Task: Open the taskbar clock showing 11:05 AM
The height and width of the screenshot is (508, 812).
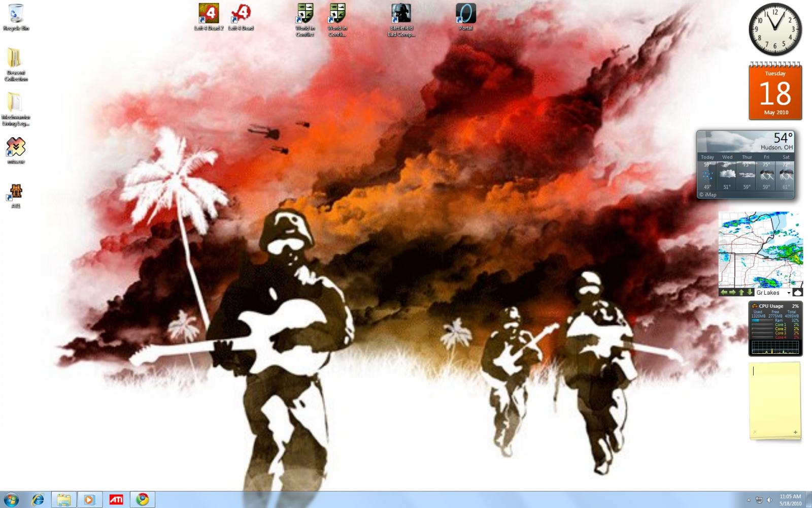Action: coord(790,500)
